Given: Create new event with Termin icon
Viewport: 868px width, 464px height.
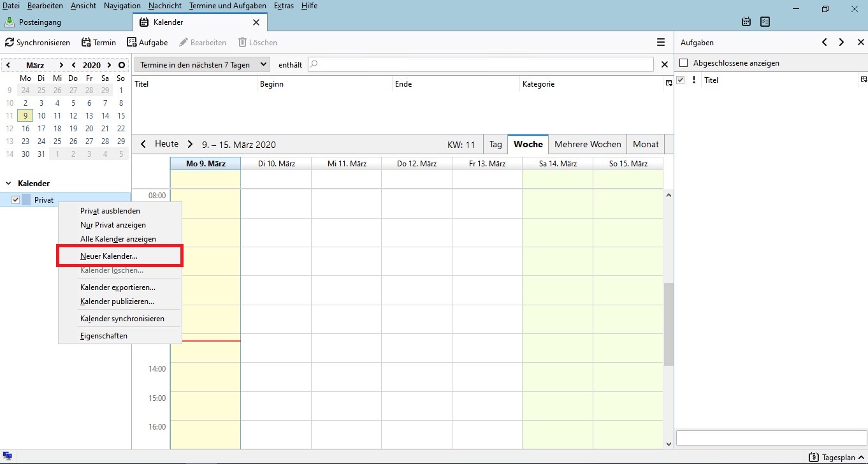Looking at the screenshot, I should coord(87,43).
